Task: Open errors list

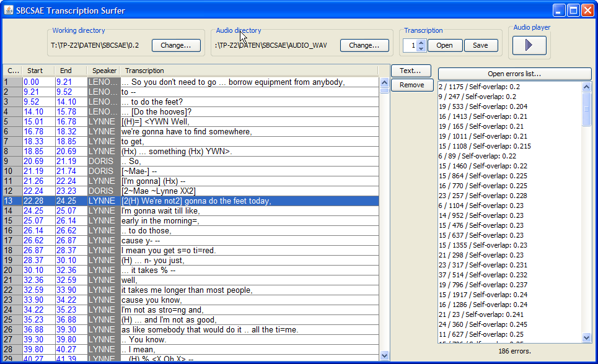Action: point(514,74)
